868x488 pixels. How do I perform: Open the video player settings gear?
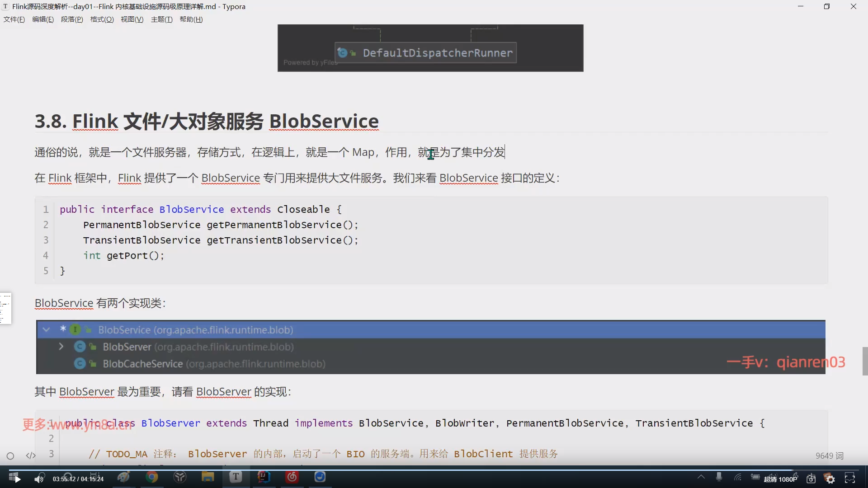point(830,479)
